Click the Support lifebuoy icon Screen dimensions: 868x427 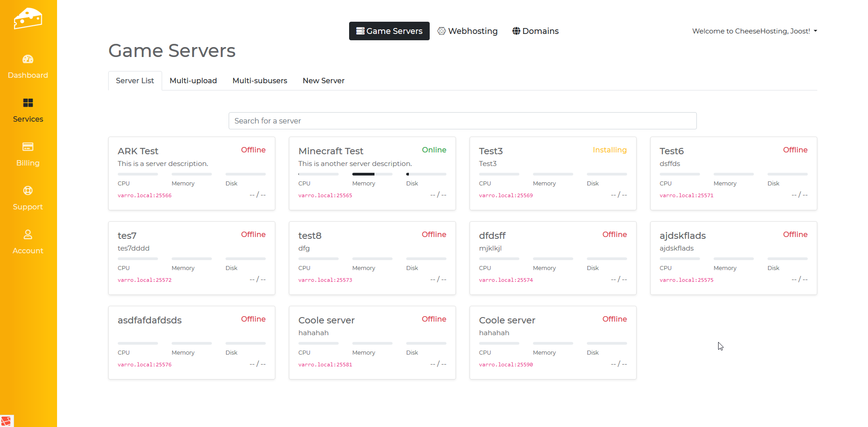[x=28, y=191]
